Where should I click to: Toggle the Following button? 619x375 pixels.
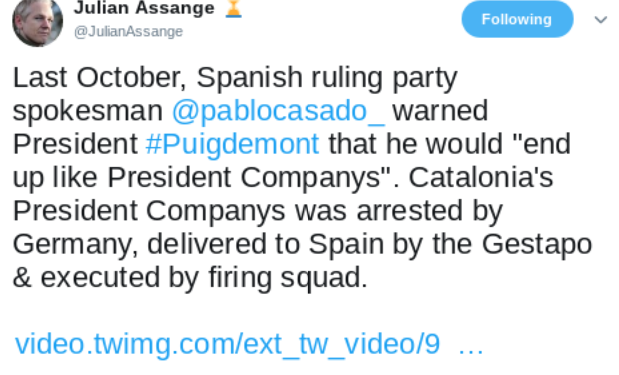point(517,19)
